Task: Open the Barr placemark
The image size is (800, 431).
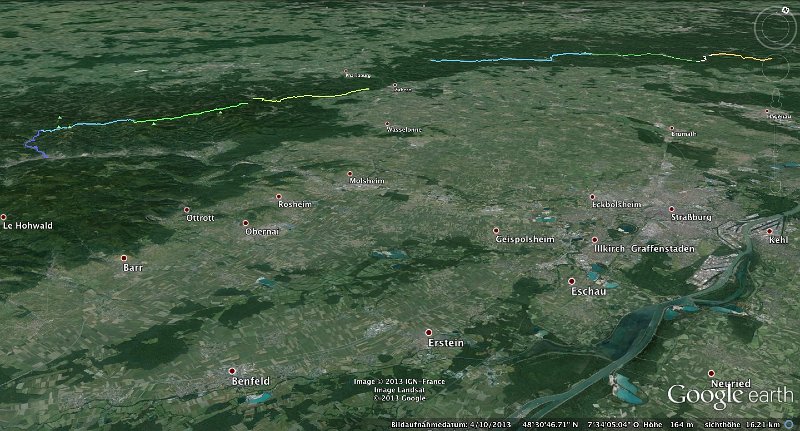Action: (x=125, y=258)
